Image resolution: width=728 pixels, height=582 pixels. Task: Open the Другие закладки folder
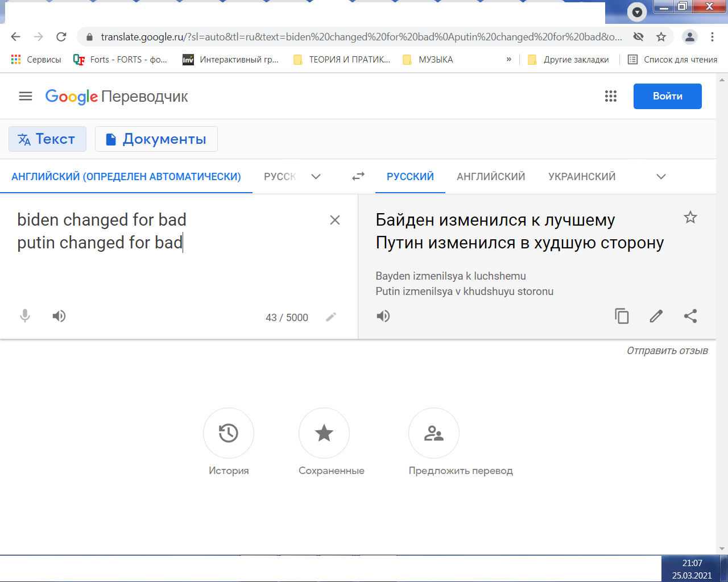[568, 60]
